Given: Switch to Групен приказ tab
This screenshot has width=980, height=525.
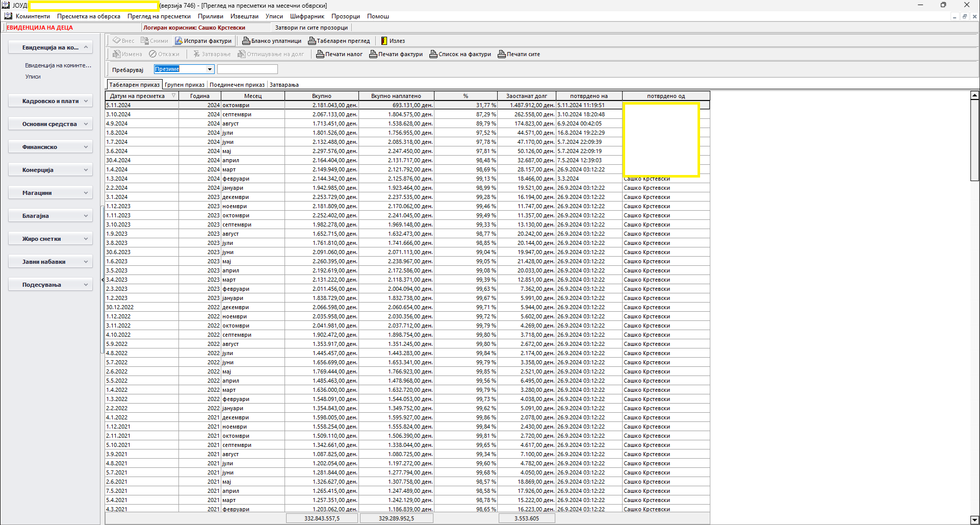Looking at the screenshot, I should click(x=185, y=85).
